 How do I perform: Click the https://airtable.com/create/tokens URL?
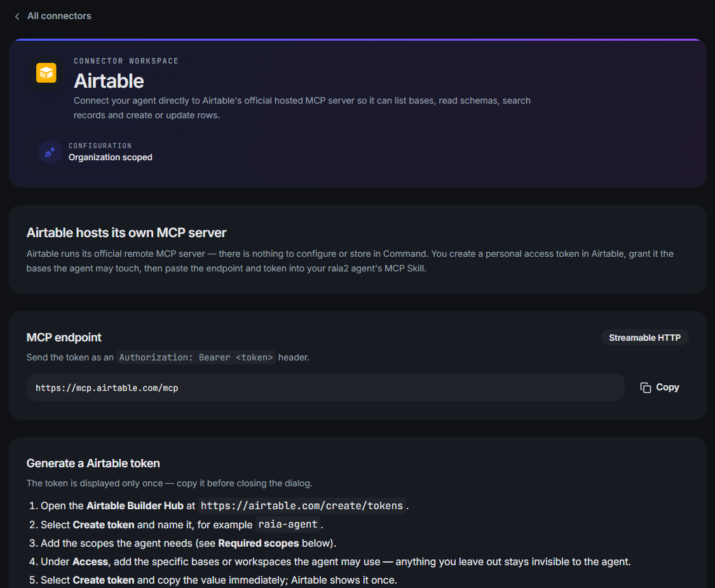(x=302, y=506)
